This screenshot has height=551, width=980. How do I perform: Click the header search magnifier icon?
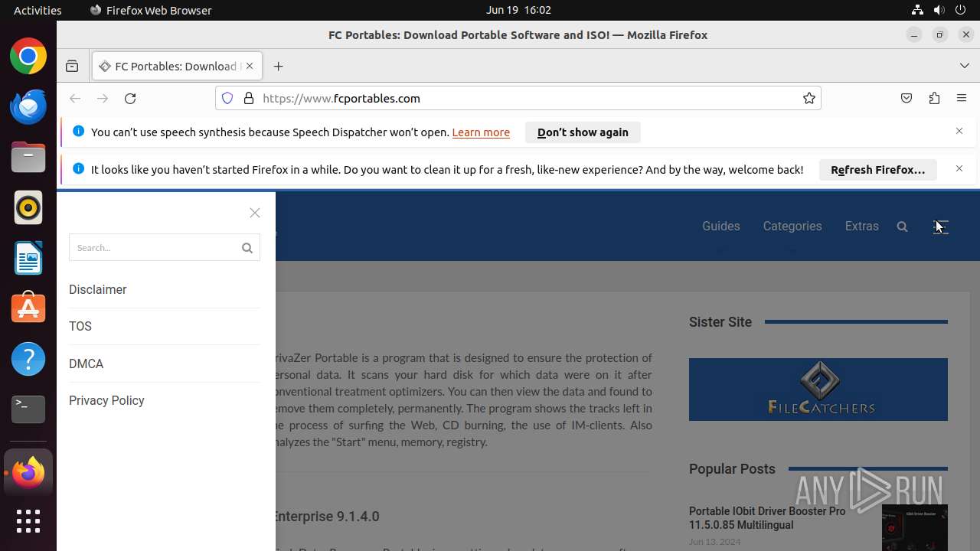coord(902,227)
